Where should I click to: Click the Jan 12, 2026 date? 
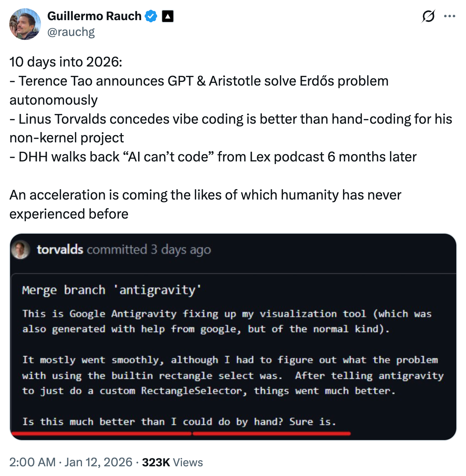click(99, 462)
